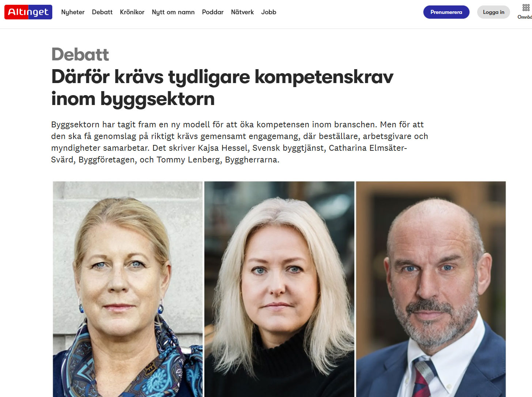Open the Nyheter menu item
Viewport: 532px width, 397px height.
pos(73,12)
